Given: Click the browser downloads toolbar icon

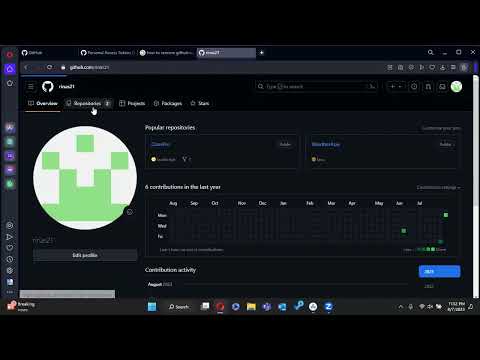Looking at the screenshot, I should pos(443,67).
